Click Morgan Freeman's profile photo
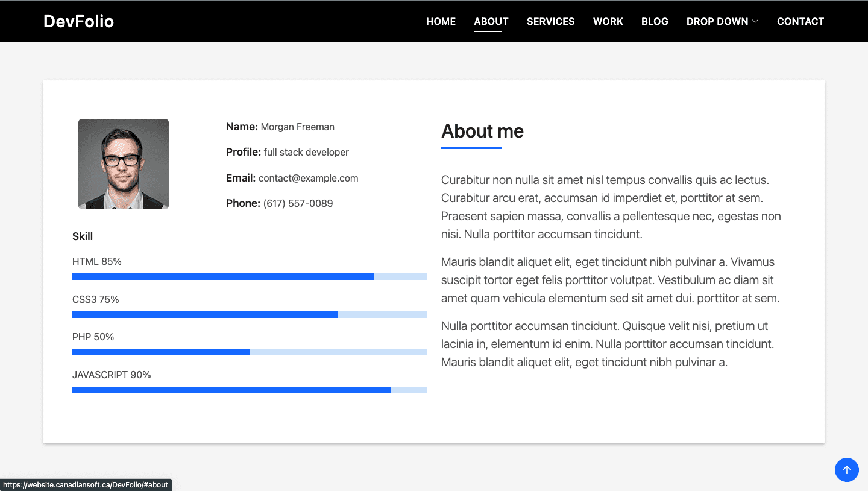The image size is (868, 491). pyautogui.click(x=123, y=163)
